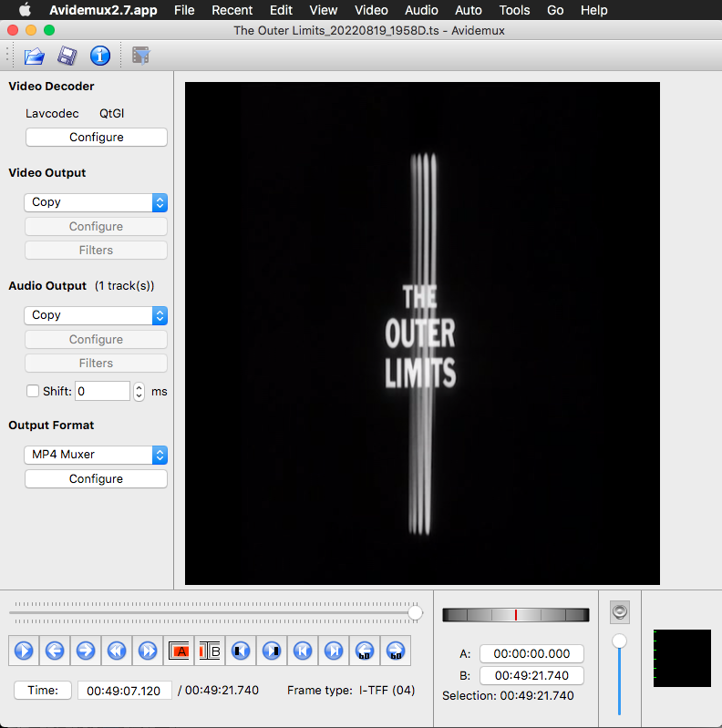This screenshot has height=728, width=722.
Task: Open the Go menu
Action: point(555,10)
